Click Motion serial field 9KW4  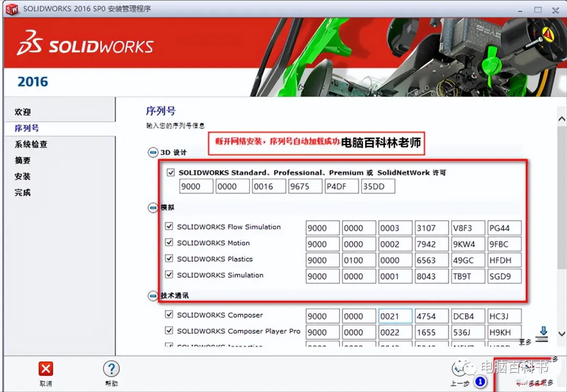(468, 244)
